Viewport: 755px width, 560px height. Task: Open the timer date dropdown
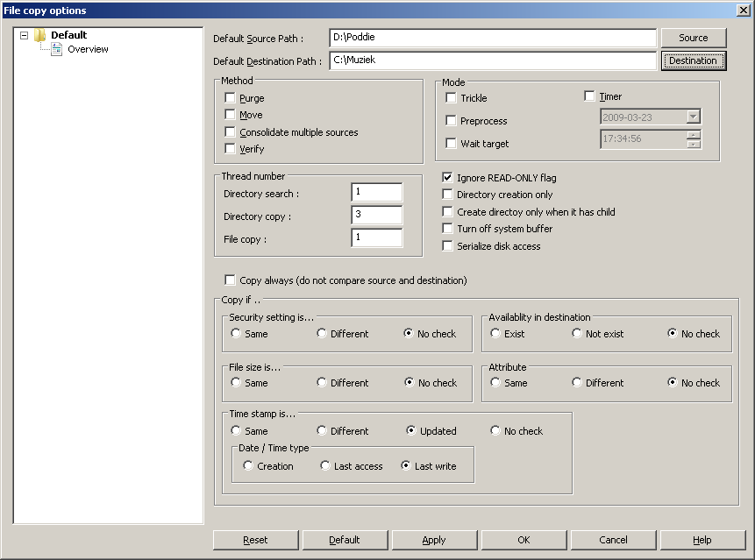tap(693, 117)
